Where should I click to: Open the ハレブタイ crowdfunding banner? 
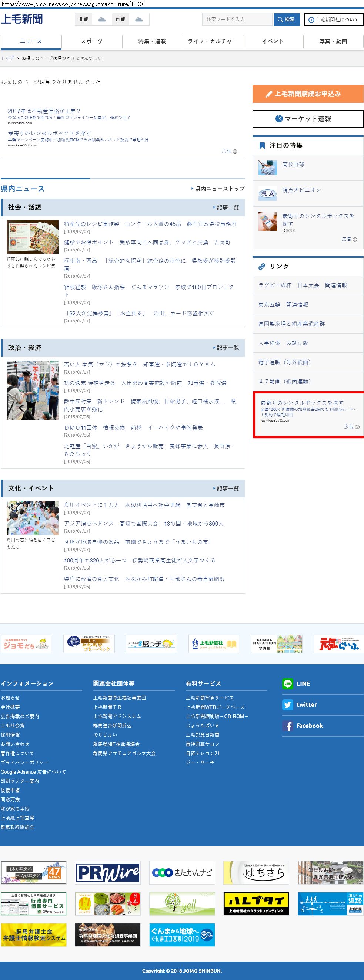(256, 904)
